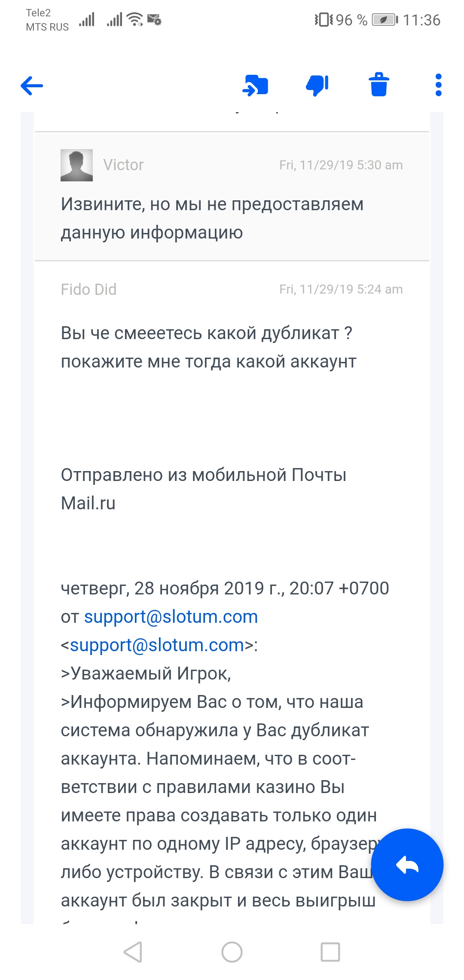Select the Victor sender name
This screenshot has width=464, height=980.
[123, 165]
